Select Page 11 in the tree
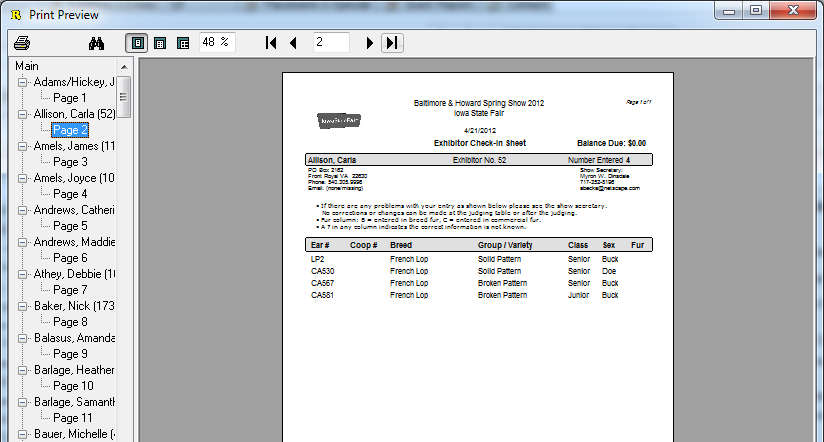This screenshot has width=824, height=442. 73,418
